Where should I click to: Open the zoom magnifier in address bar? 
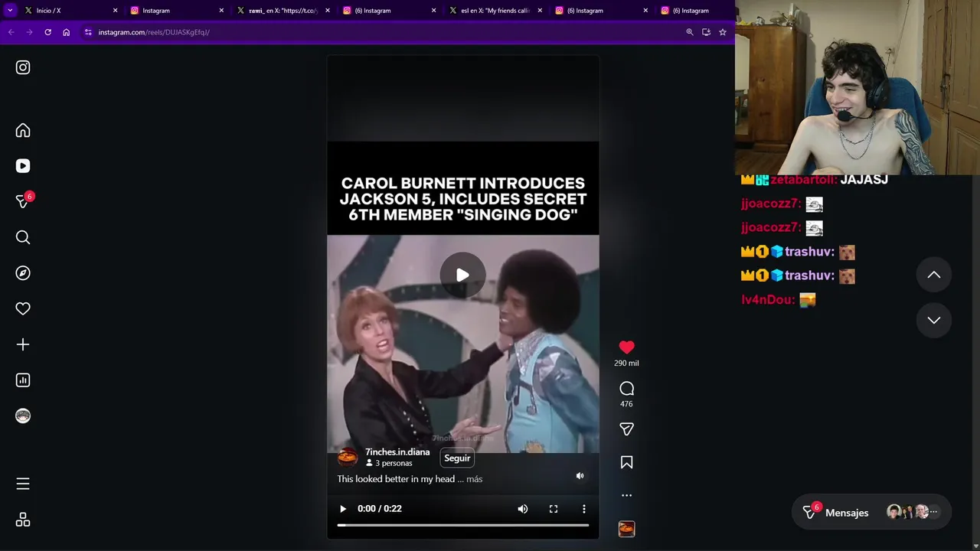690,32
